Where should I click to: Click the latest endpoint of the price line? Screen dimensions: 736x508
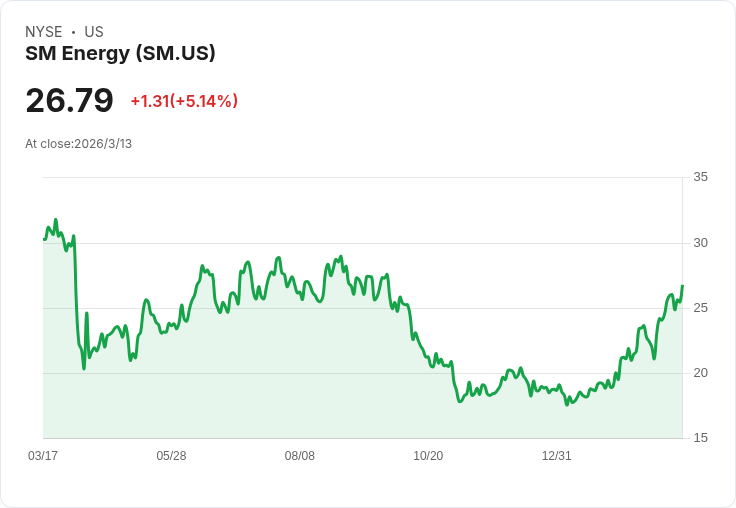point(682,286)
